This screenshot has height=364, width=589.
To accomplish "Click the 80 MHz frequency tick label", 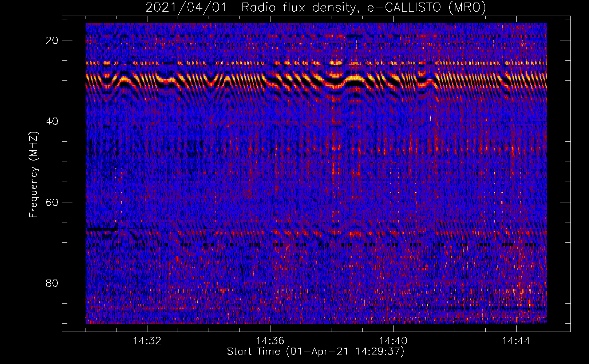I will [x=52, y=283].
